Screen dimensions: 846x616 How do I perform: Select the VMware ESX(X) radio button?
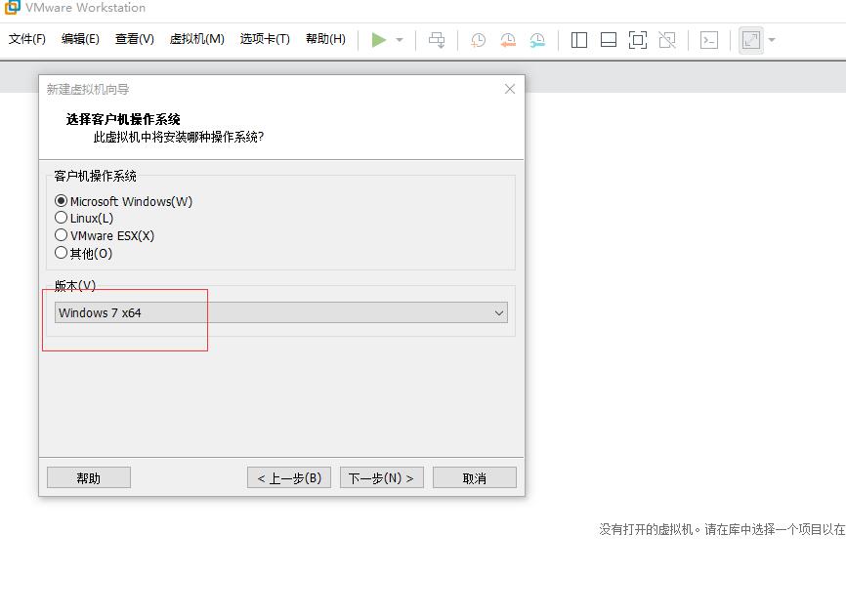61,235
